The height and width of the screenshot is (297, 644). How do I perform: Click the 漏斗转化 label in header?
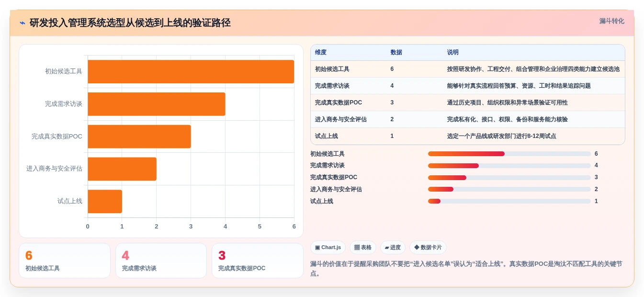[611, 21]
